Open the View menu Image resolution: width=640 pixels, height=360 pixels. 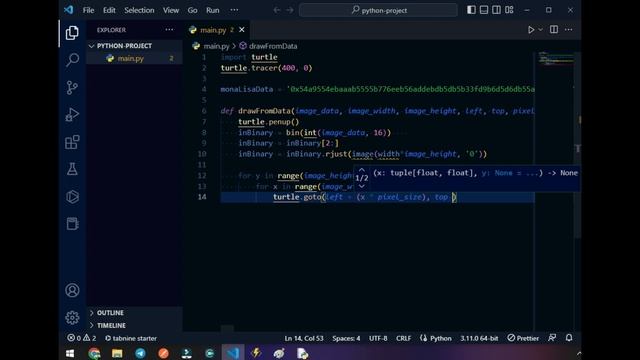[171, 10]
